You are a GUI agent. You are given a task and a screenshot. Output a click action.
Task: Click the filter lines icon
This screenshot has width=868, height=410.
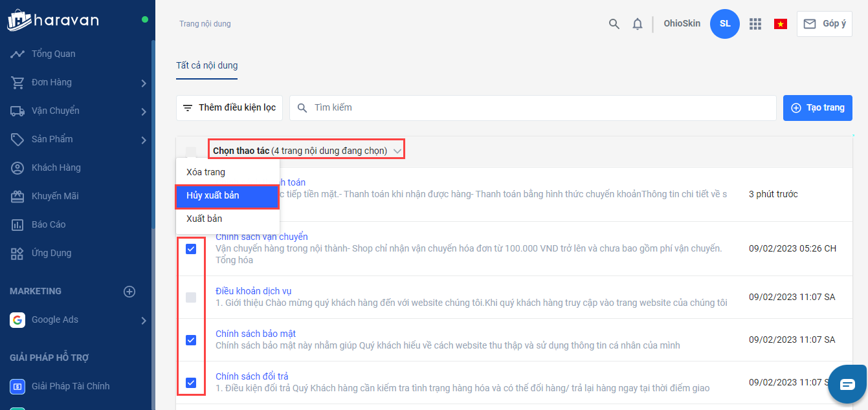tap(188, 108)
